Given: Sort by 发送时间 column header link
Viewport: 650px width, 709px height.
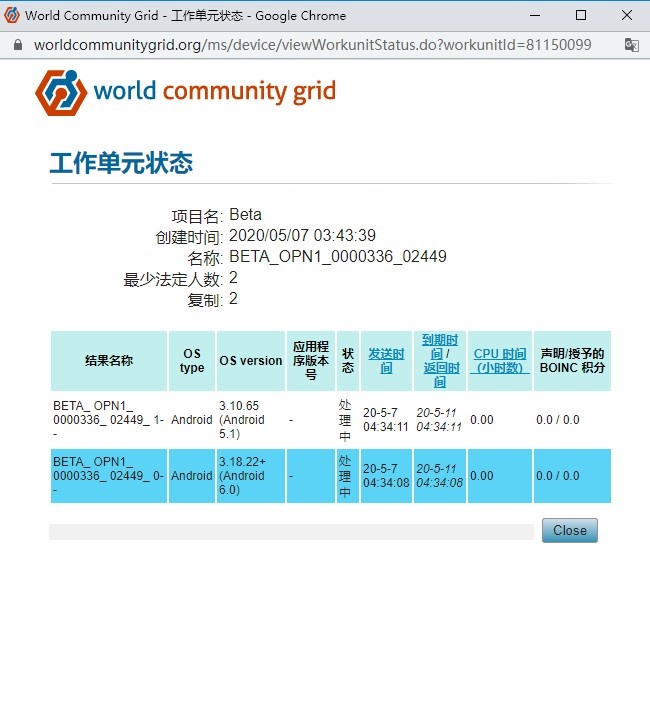Looking at the screenshot, I should click(x=386, y=360).
